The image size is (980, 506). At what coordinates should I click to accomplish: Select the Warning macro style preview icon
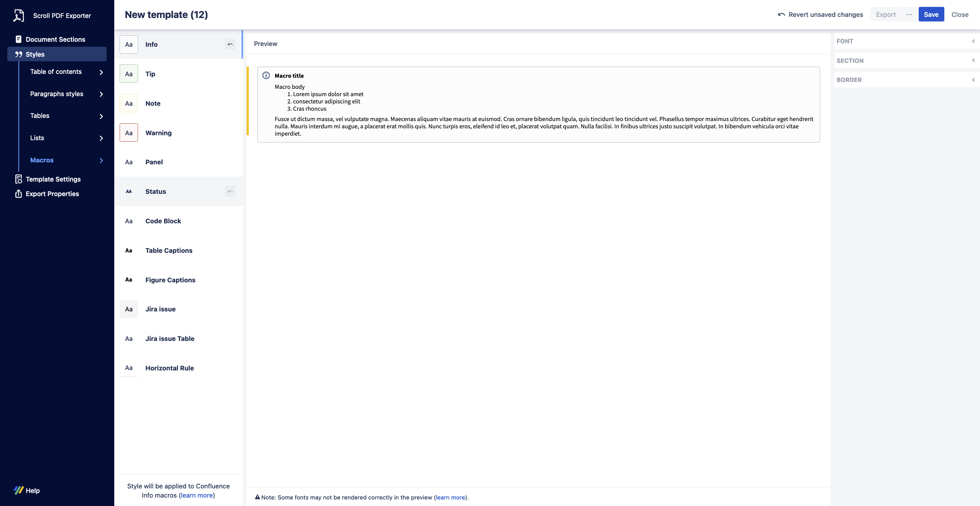click(129, 133)
